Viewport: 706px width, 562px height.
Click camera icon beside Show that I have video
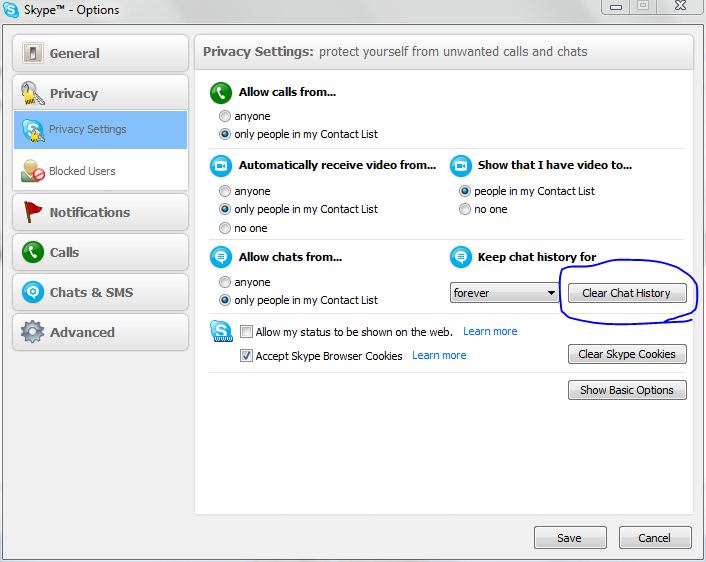[x=461, y=166]
